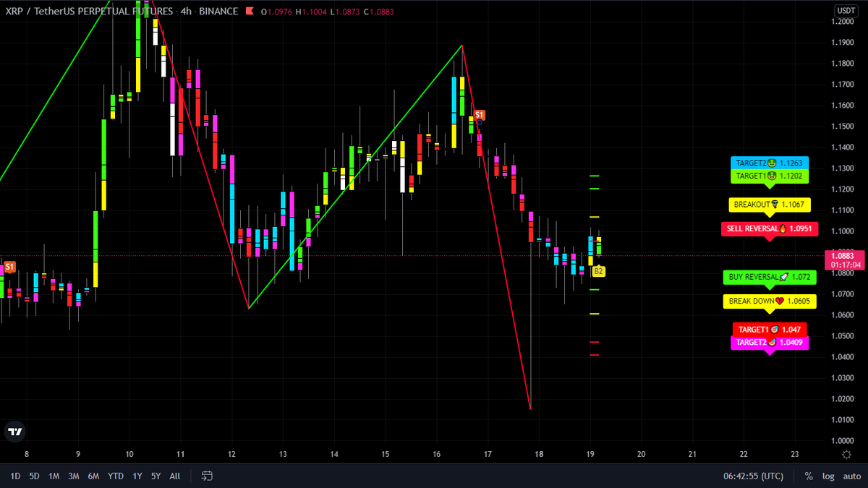Open the USDT currency dropdown
This screenshot has height=488, width=868.
tap(846, 11)
